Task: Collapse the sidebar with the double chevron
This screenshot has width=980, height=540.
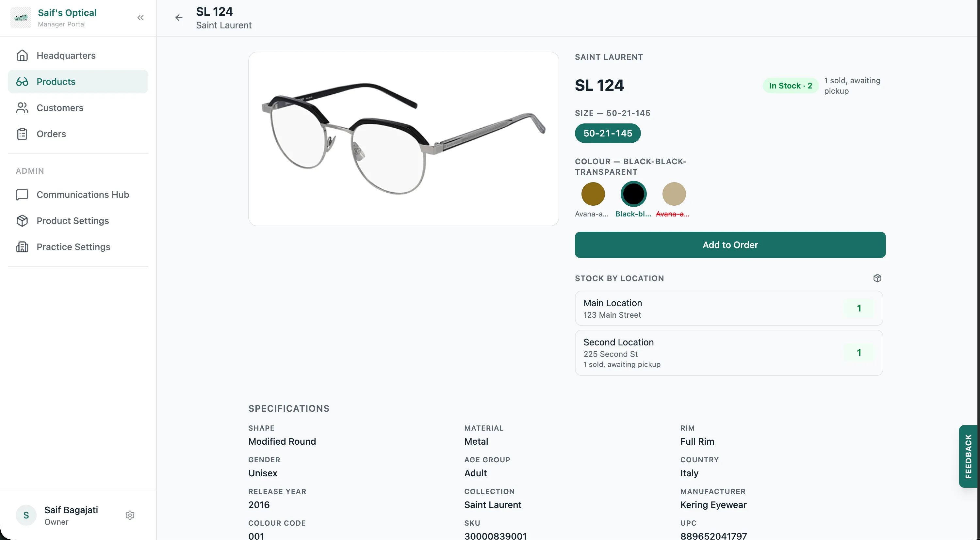Action: 140,18
